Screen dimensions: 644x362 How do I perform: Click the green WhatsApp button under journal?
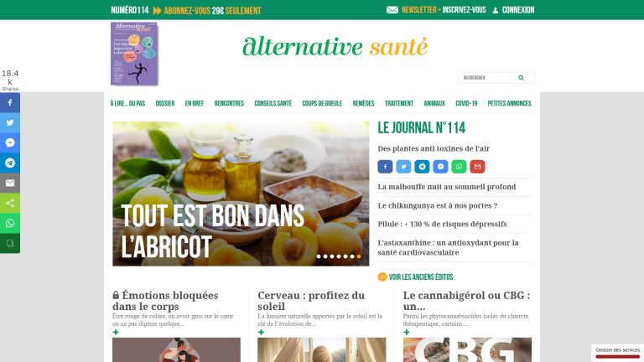pyautogui.click(x=459, y=167)
